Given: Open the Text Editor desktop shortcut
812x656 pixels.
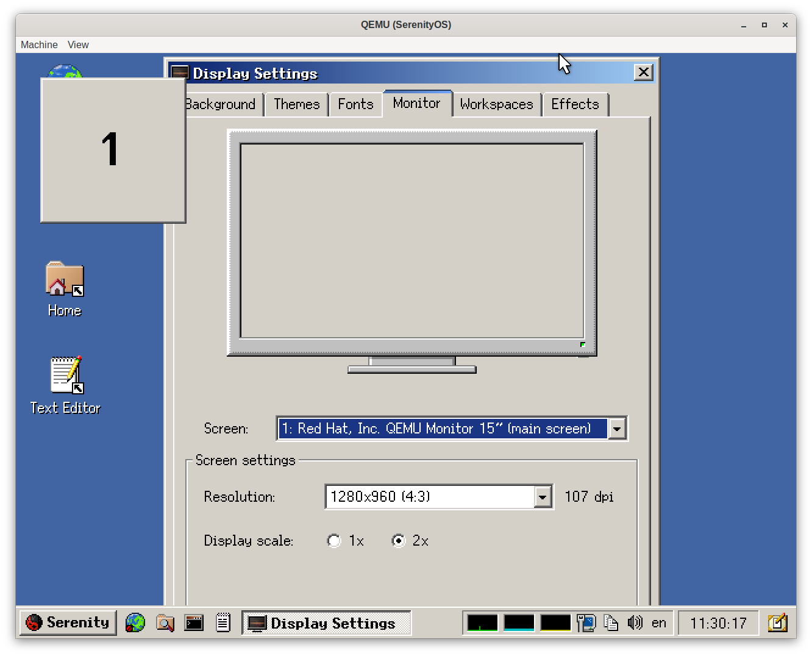Looking at the screenshot, I should (65, 385).
